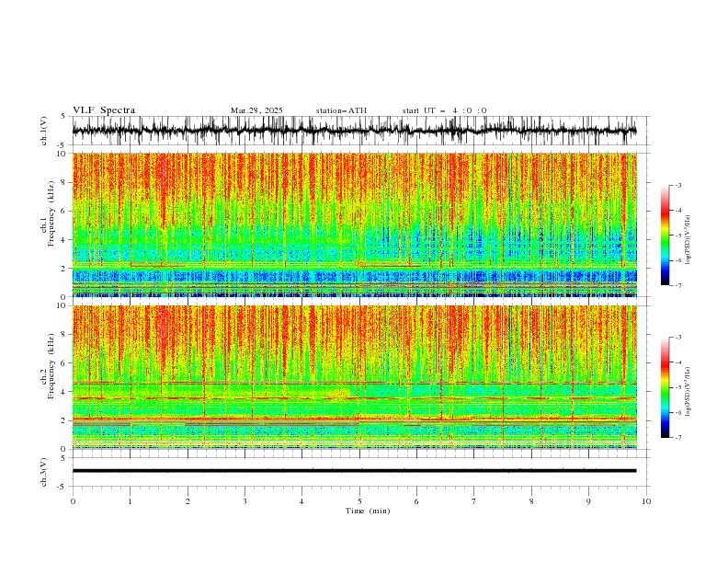
Task: Click the "station=ATH" header text
Action: tap(341, 110)
